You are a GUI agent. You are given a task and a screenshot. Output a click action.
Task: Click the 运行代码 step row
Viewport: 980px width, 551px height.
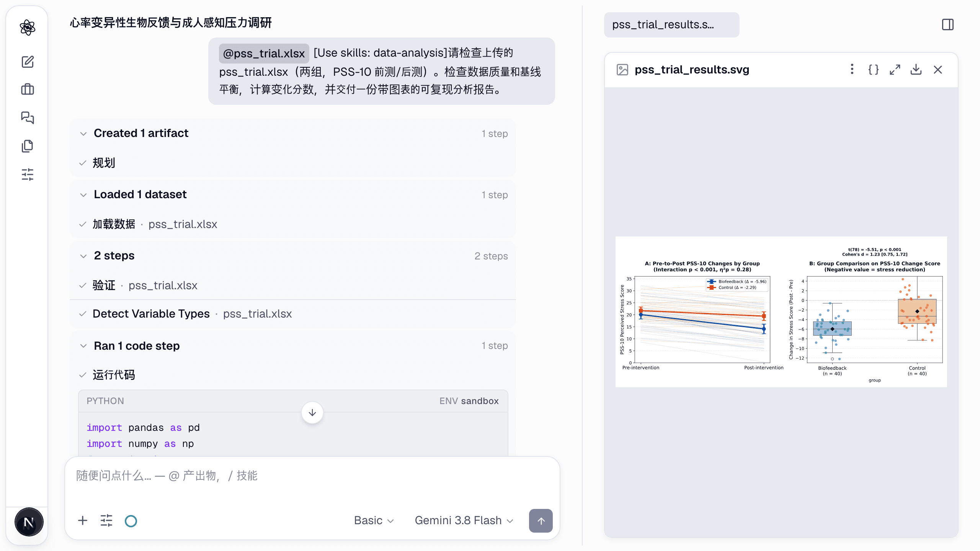(x=293, y=375)
